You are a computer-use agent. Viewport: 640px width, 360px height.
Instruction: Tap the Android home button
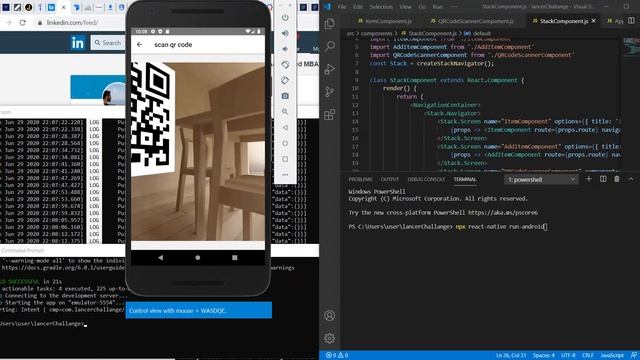coord(198,258)
